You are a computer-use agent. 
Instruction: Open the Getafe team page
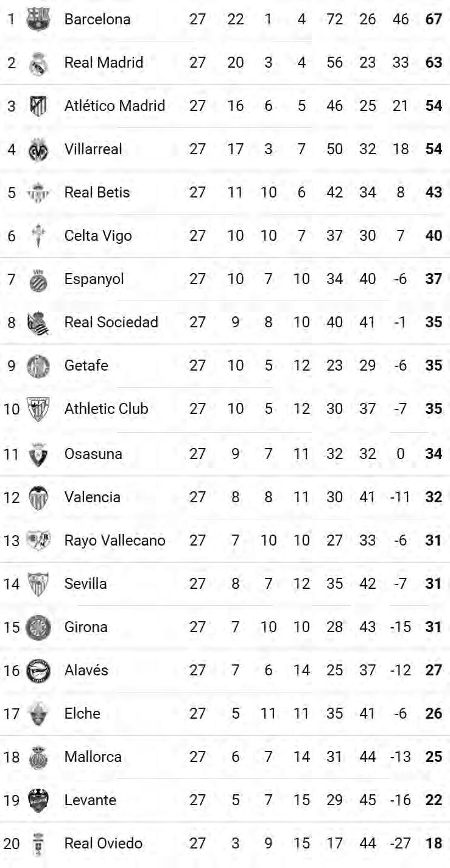pyautogui.click(x=86, y=366)
